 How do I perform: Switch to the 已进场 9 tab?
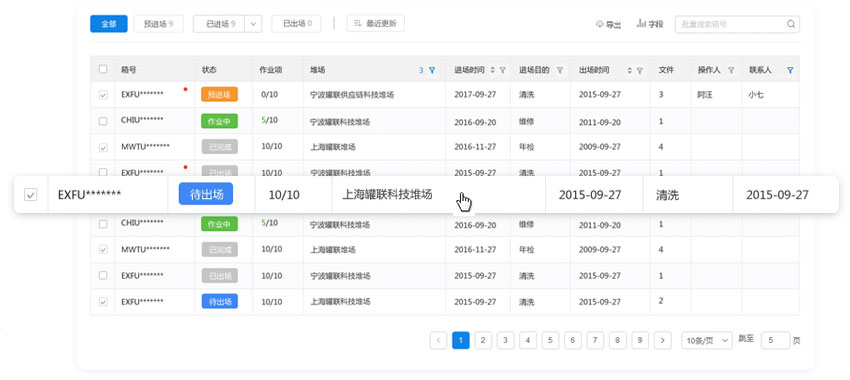(220, 24)
